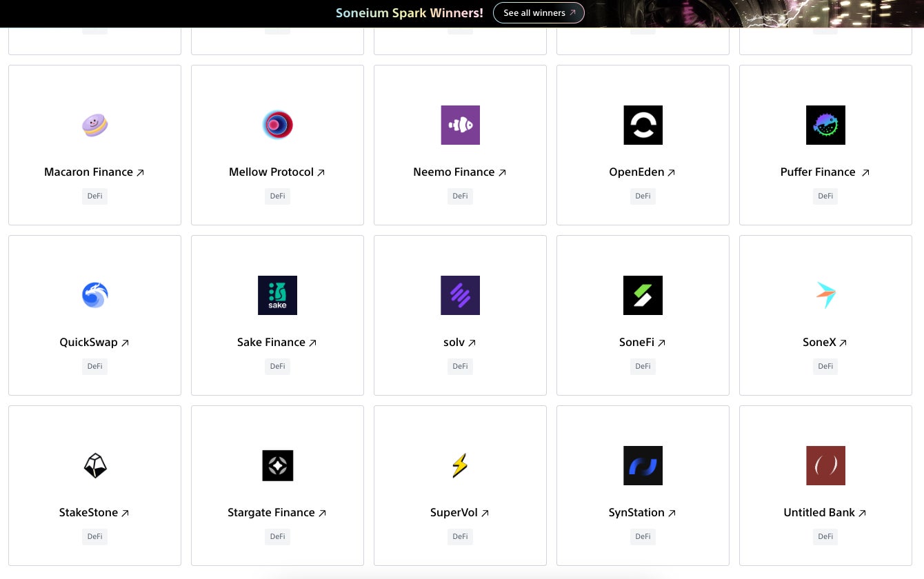Follow the Stargate Finance link
Screen dimensions: 924x579
pyautogui.click(x=277, y=513)
